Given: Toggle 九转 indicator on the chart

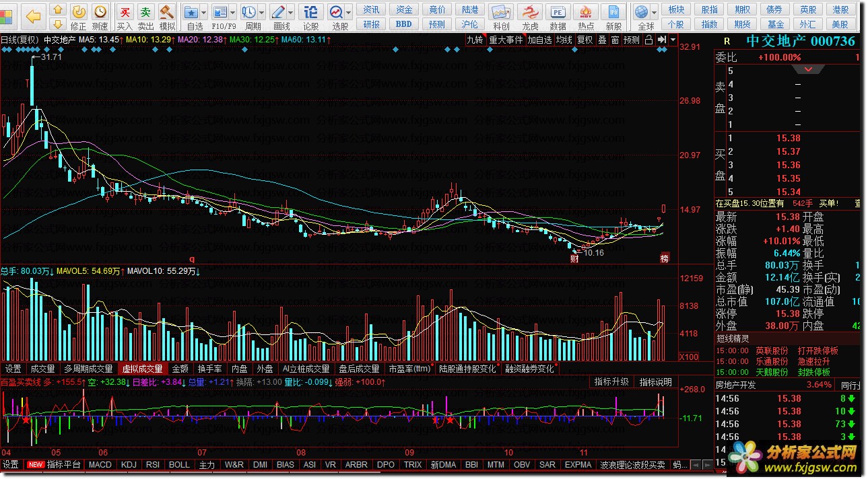Looking at the screenshot, I should 475,40.
